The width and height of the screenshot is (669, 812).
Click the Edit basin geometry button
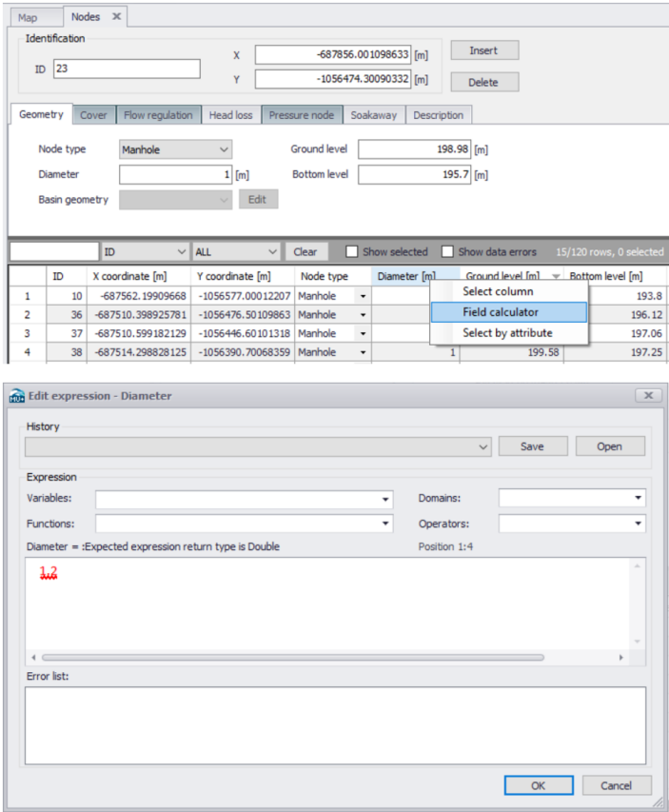click(259, 199)
